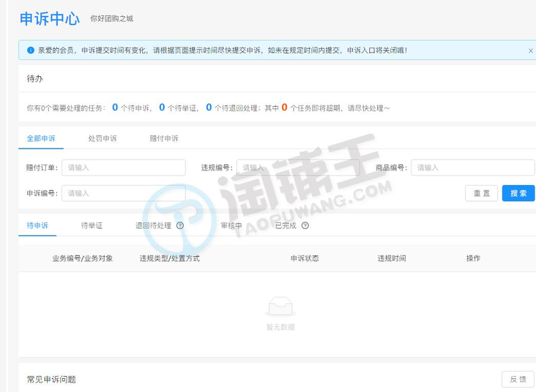Click the 赔付订单 input field
The height and width of the screenshot is (392, 536).
124,167
